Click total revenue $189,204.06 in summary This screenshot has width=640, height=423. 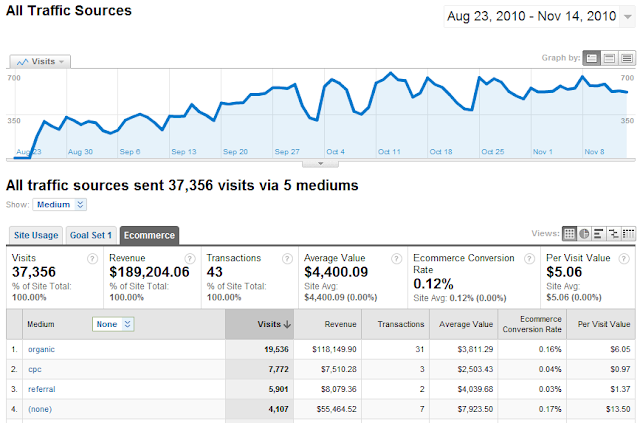tap(149, 272)
